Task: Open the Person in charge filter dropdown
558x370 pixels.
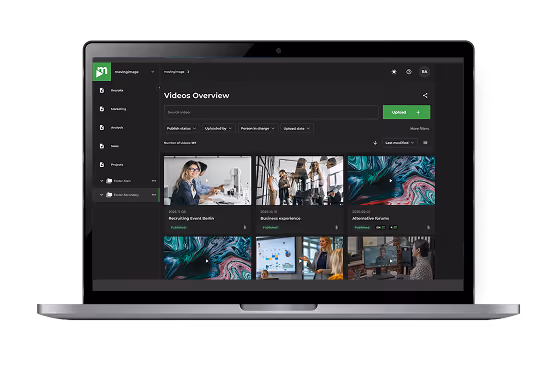Action: coord(258,128)
